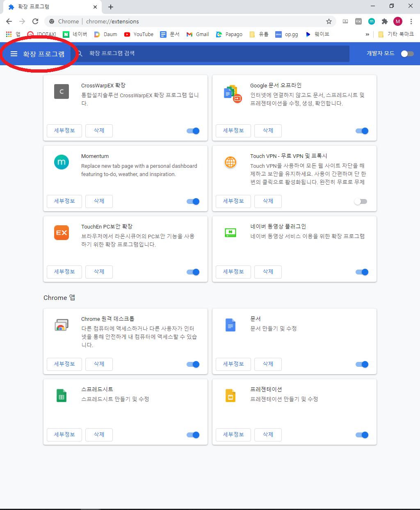Viewport: 420px width, 510px height.
Task: Go forward to next page
Action: click(22, 21)
